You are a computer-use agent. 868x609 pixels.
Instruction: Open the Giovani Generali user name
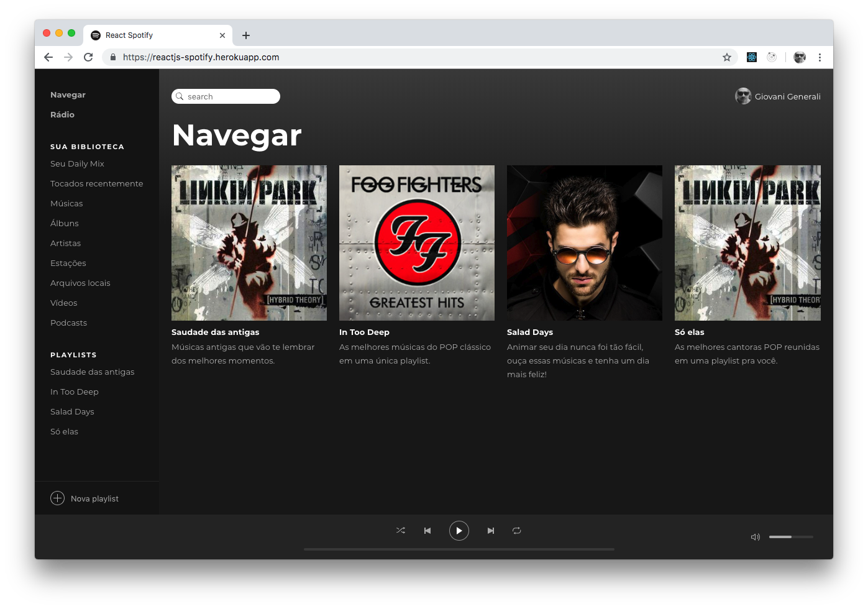788,96
